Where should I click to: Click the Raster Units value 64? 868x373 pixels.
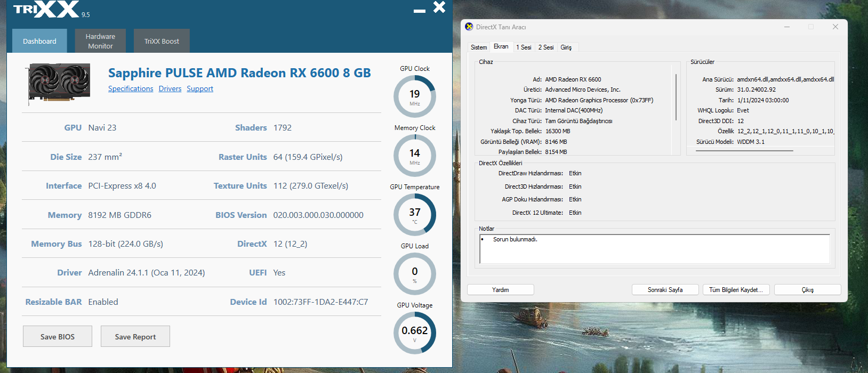tap(308, 157)
